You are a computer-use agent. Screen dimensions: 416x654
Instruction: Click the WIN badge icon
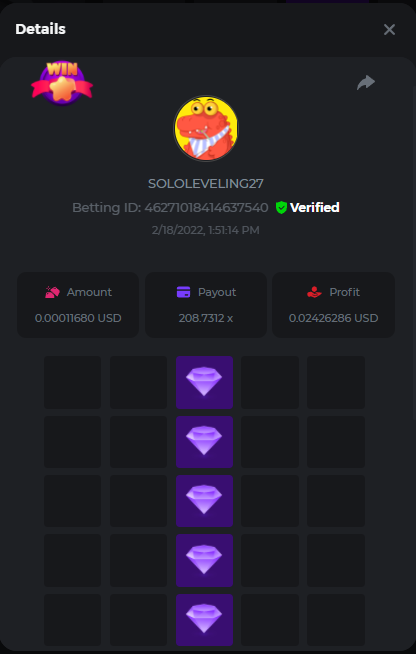(x=62, y=83)
